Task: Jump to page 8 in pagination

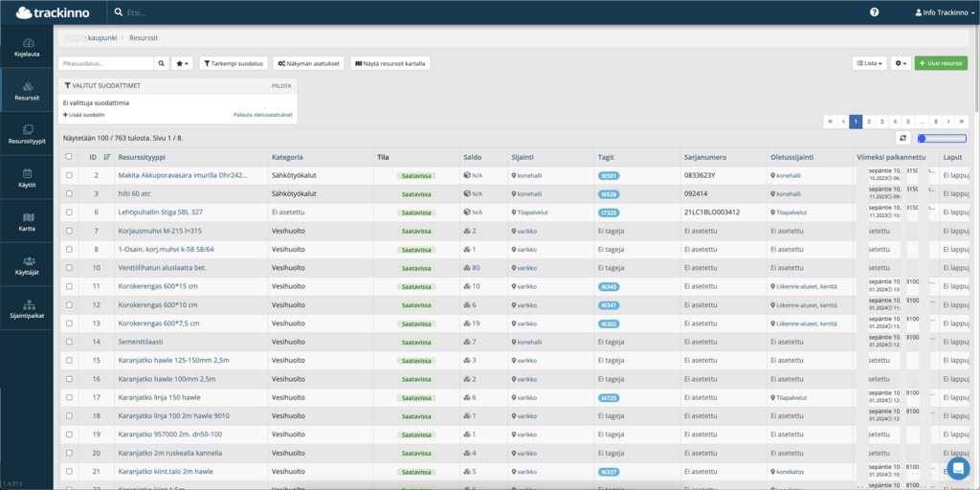Action: 935,122
